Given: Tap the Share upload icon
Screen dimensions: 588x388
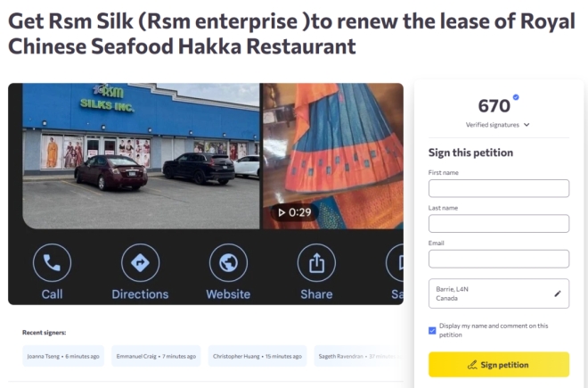Looking at the screenshot, I should click(x=316, y=262).
